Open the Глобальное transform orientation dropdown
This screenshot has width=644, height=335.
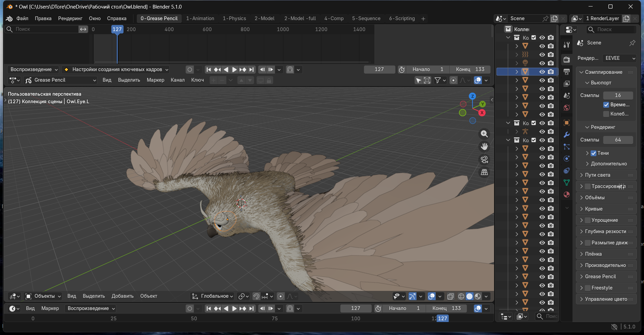(x=212, y=296)
